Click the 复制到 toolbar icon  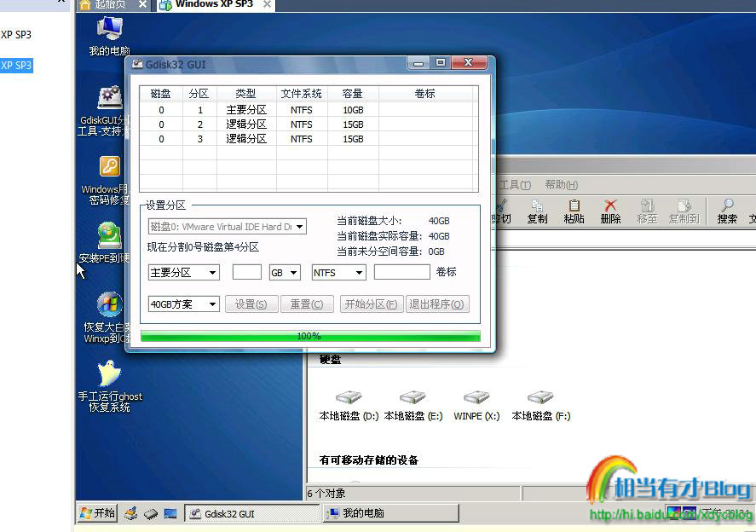tap(684, 211)
